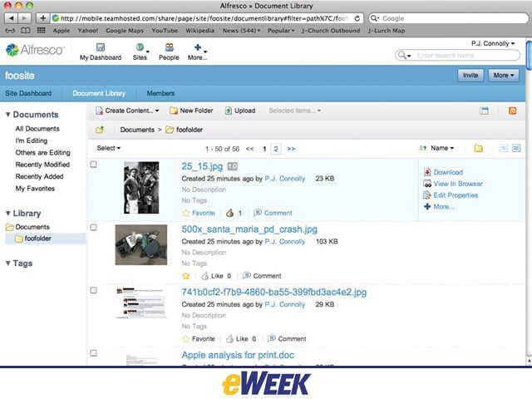The image size is (532, 399).
Task: Open the People icon in header
Action: tap(169, 47)
